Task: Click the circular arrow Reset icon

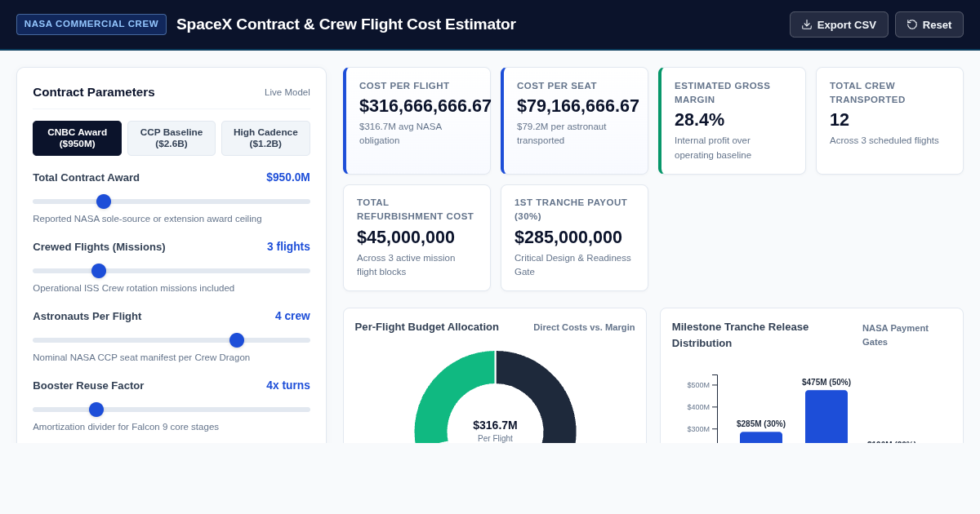Action: 912,24
